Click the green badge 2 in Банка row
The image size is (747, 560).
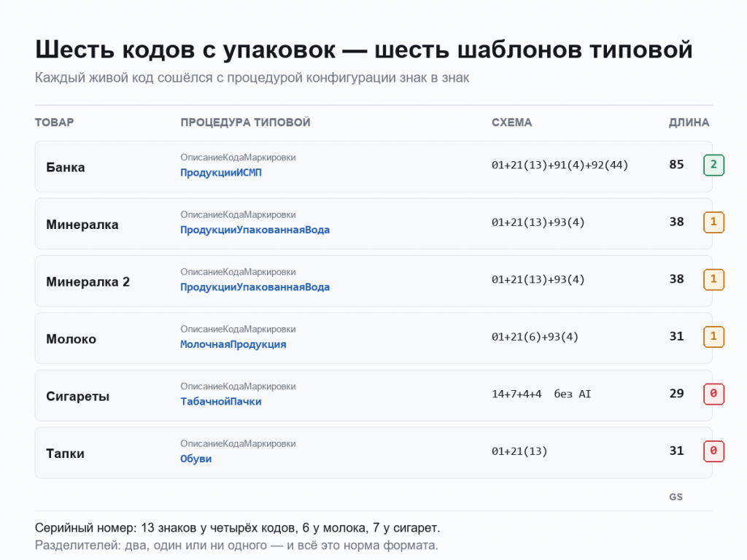click(x=713, y=166)
